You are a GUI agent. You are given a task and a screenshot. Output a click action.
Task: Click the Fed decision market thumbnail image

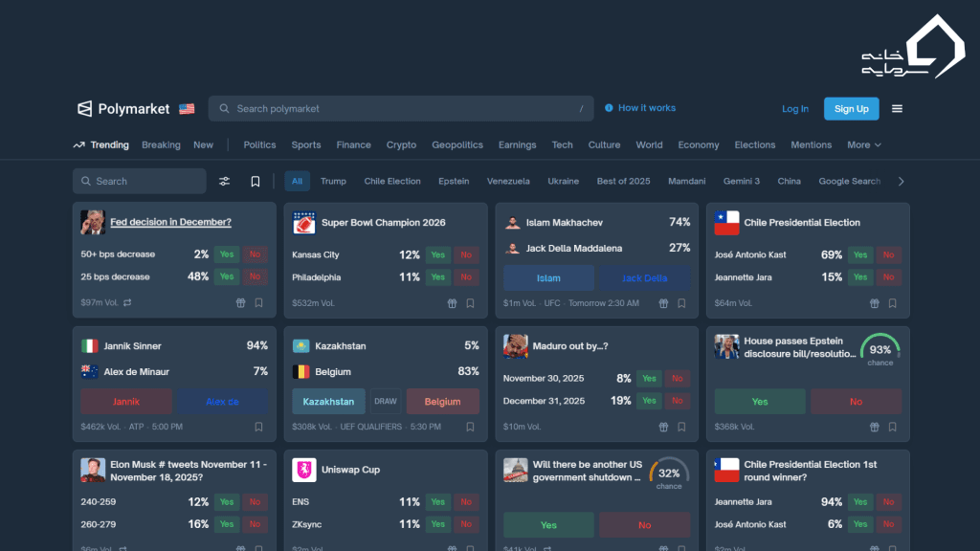[93, 222]
